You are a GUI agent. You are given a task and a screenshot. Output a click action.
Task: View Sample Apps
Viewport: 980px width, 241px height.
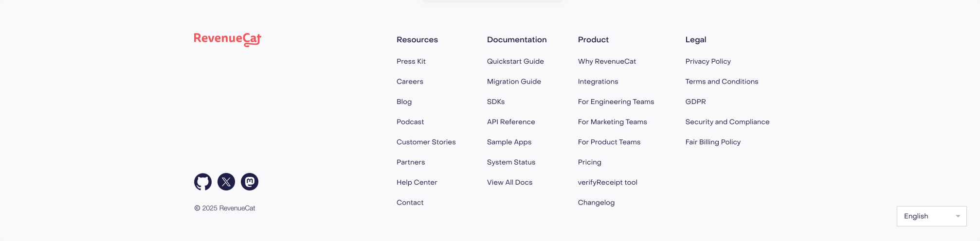(509, 142)
